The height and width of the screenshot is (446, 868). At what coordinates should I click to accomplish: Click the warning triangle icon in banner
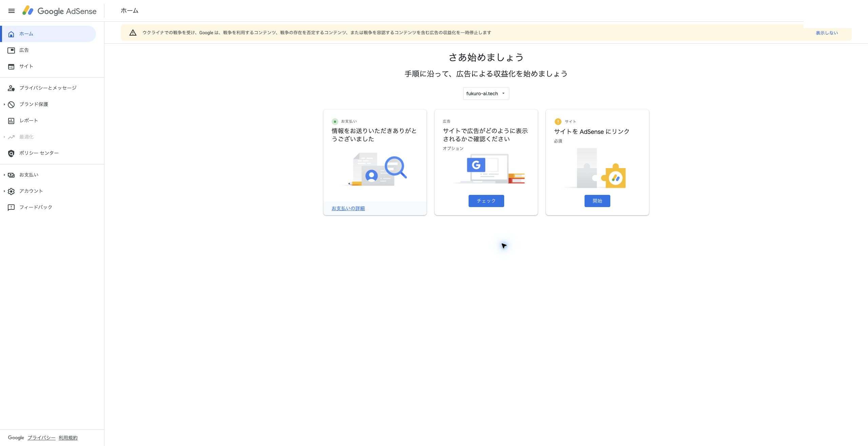[x=133, y=33]
